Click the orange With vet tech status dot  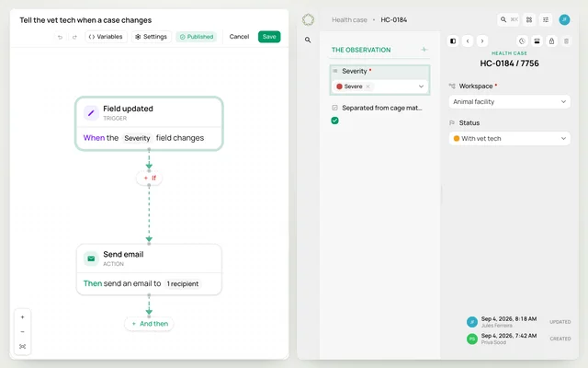(457, 139)
